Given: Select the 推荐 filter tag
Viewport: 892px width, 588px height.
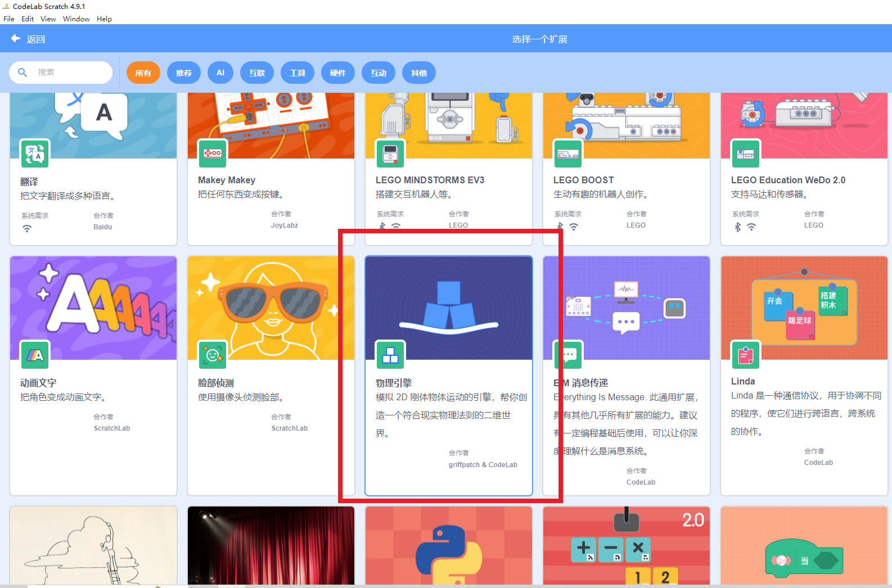Looking at the screenshot, I should [184, 73].
